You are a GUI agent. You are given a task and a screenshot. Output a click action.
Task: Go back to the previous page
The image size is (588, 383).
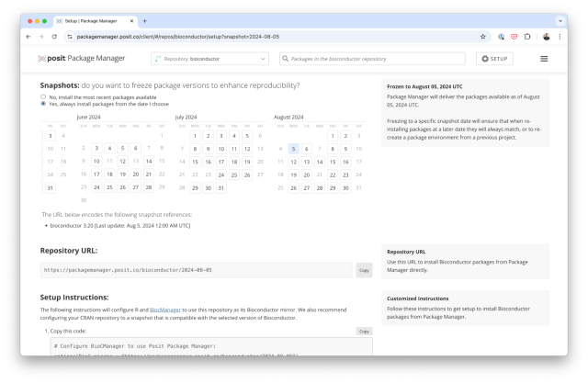[28, 37]
